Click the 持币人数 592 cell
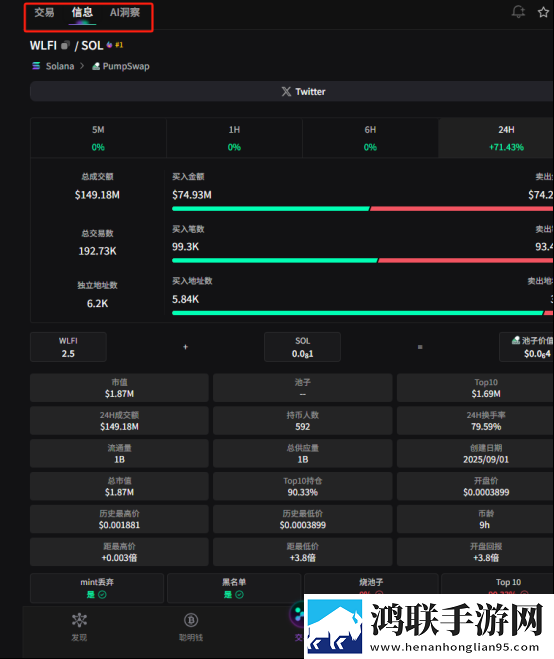554x659 pixels. [303, 421]
